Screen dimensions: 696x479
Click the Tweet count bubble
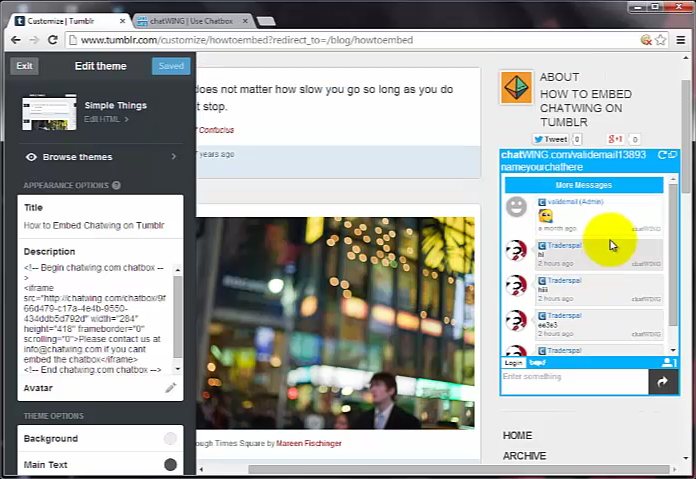[x=577, y=139]
